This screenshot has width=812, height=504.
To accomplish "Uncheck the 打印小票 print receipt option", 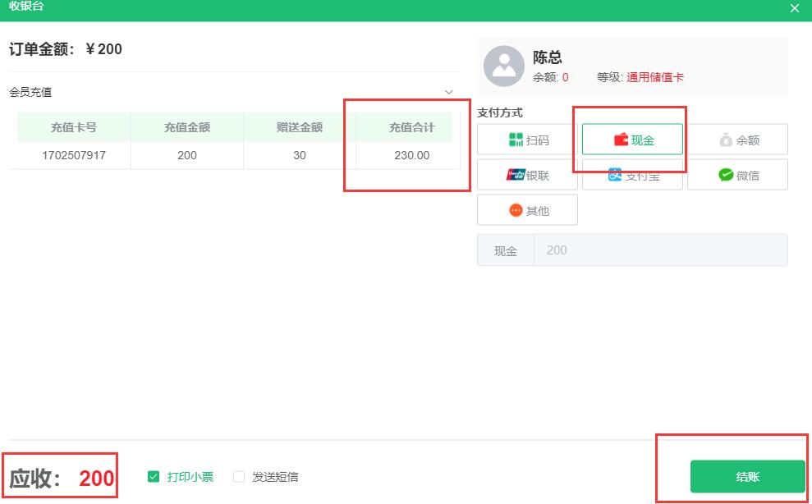I will pos(152,476).
